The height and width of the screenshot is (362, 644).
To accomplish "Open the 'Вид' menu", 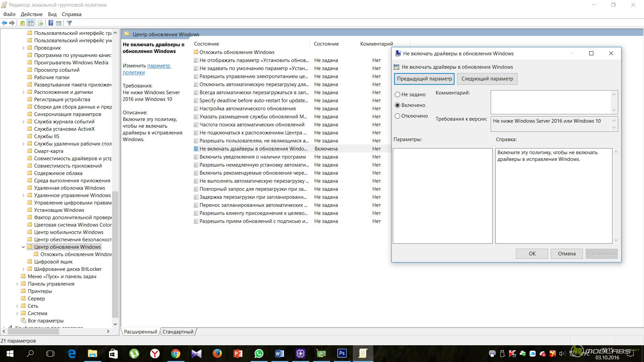I will [x=52, y=14].
